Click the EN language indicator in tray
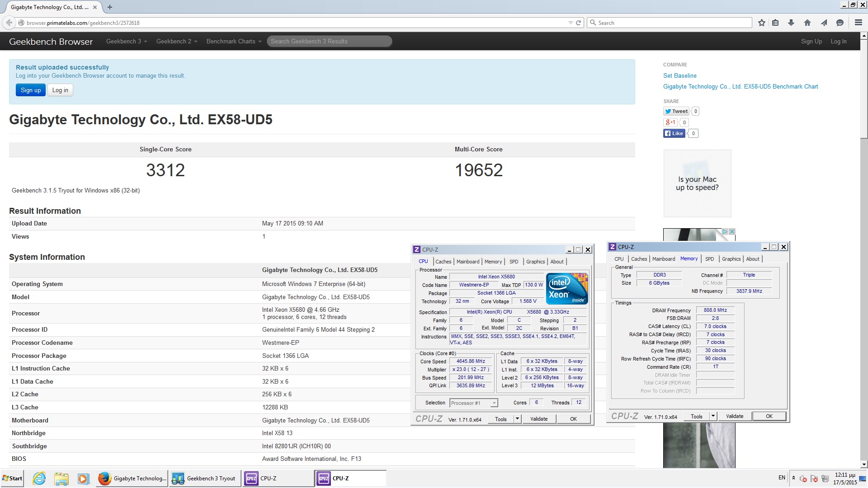The width and height of the screenshot is (868, 488). tap(782, 478)
